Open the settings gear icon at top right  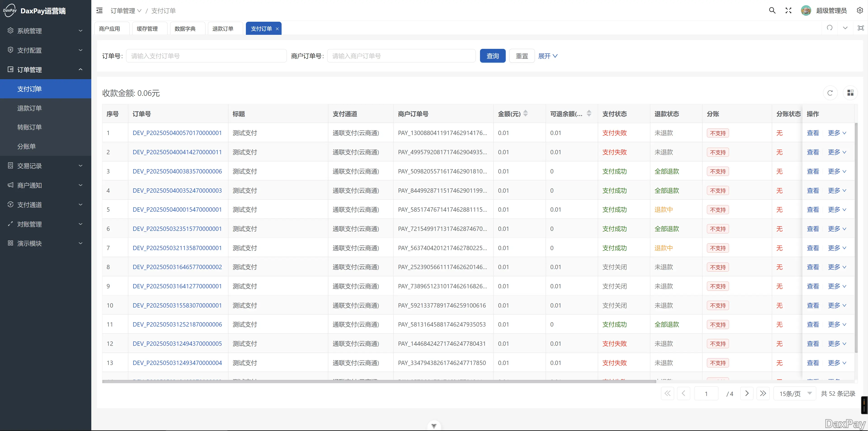[x=860, y=10]
